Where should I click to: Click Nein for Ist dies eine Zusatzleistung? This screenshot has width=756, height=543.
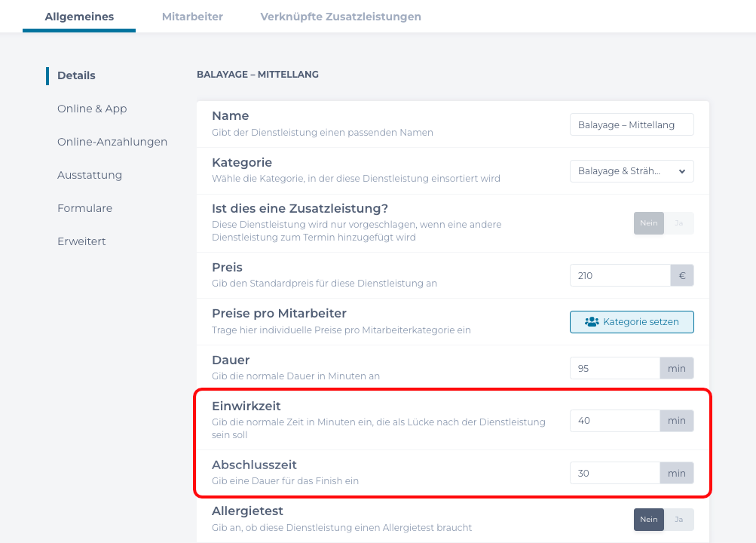pyautogui.click(x=648, y=223)
